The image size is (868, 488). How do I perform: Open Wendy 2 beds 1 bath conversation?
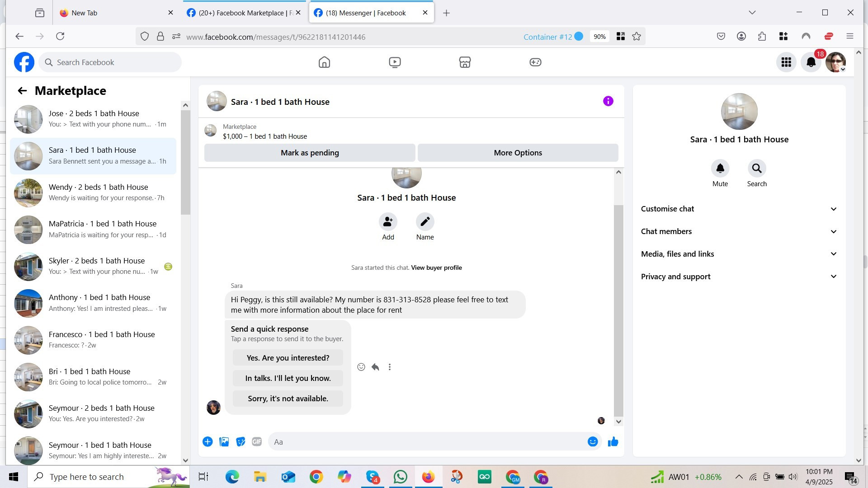(x=93, y=193)
